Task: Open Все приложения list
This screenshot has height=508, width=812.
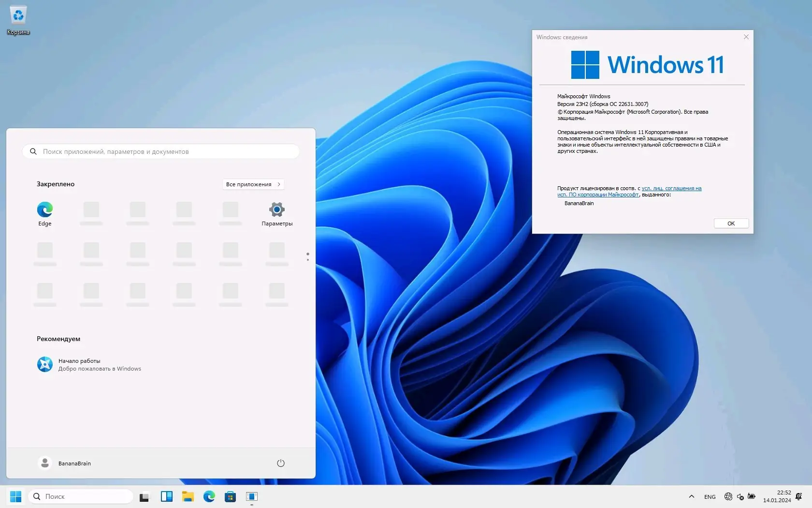Action: [253, 184]
